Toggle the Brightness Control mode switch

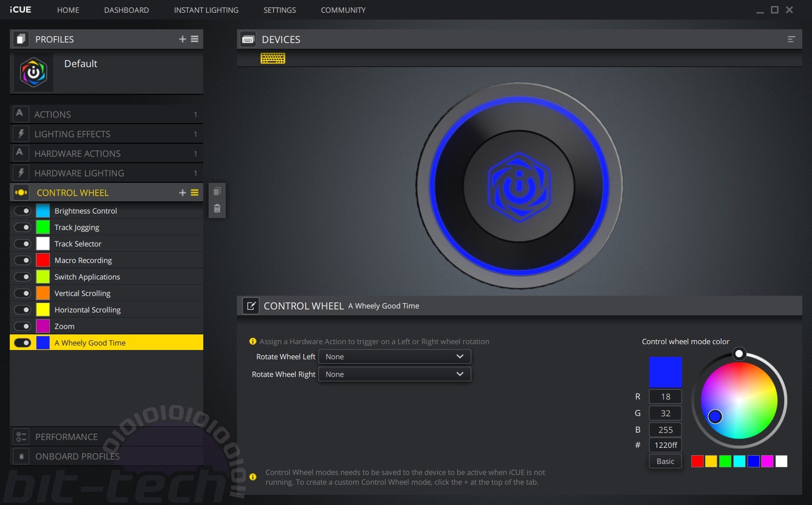click(22, 211)
